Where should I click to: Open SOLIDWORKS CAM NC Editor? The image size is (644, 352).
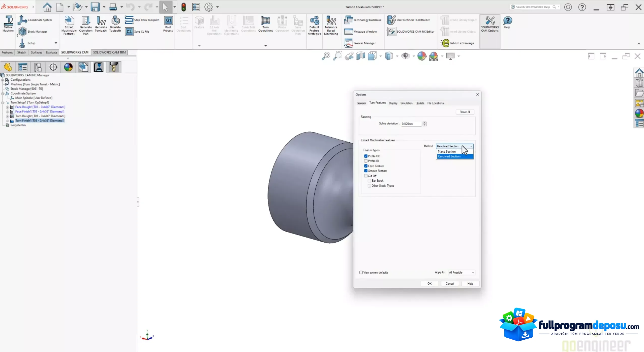(x=411, y=32)
